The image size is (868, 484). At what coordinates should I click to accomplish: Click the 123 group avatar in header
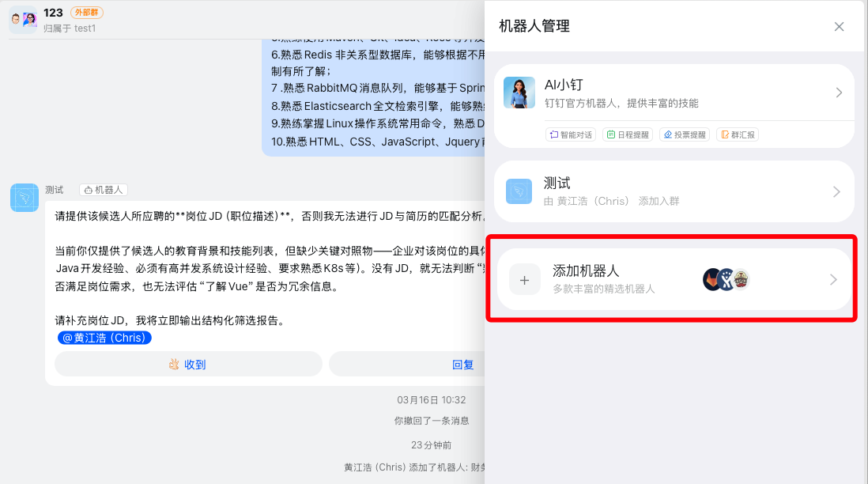[23, 19]
